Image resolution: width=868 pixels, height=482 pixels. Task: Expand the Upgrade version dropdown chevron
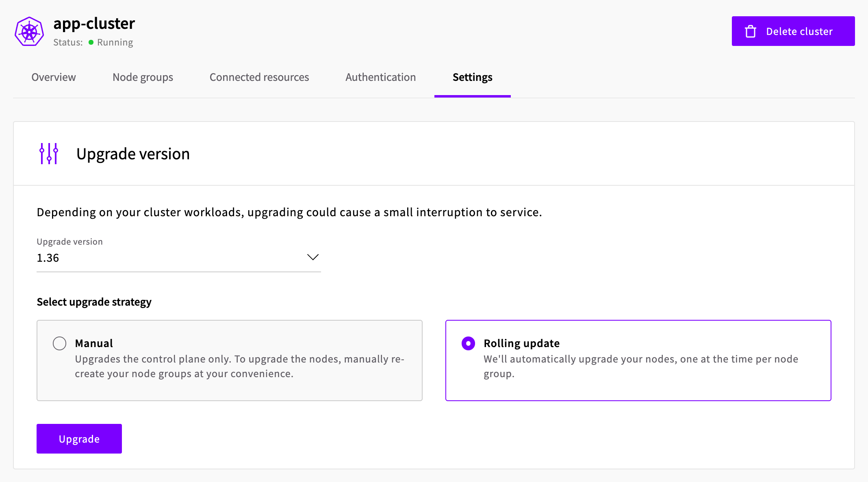tap(312, 257)
